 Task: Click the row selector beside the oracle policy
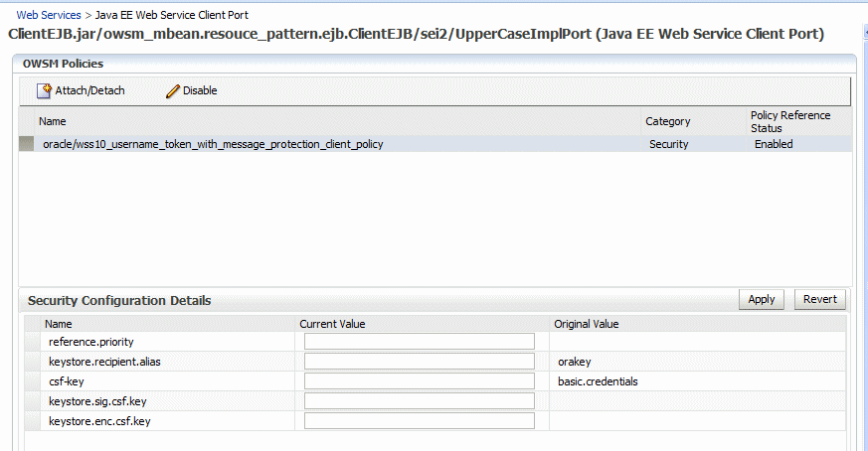[x=26, y=144]
